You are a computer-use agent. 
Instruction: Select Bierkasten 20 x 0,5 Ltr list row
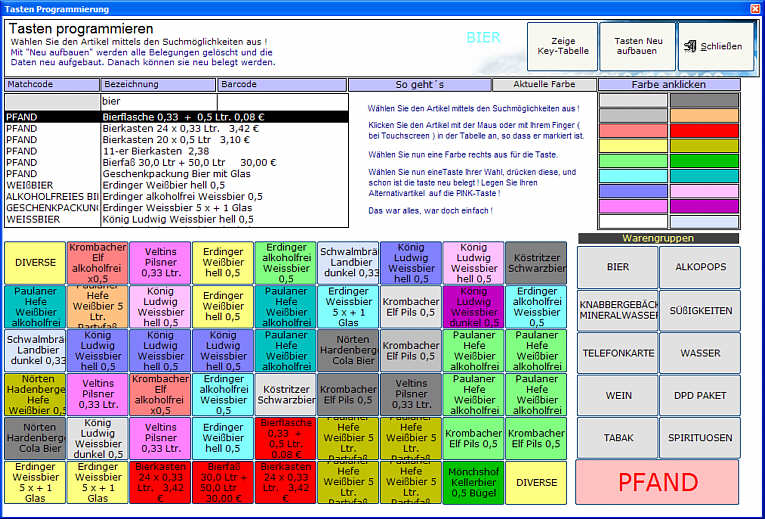pyautogui.click(x=177, y=140)
